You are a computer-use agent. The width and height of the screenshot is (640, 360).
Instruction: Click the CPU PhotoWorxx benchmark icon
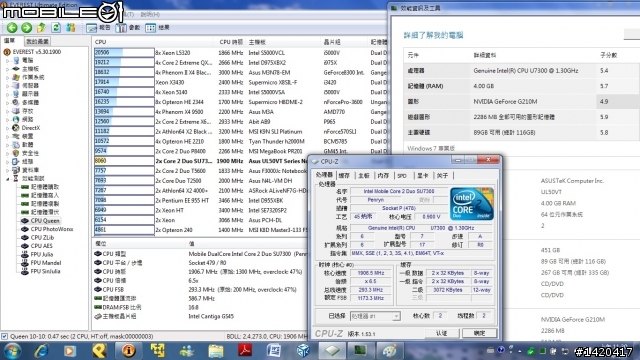coord(24,229)
